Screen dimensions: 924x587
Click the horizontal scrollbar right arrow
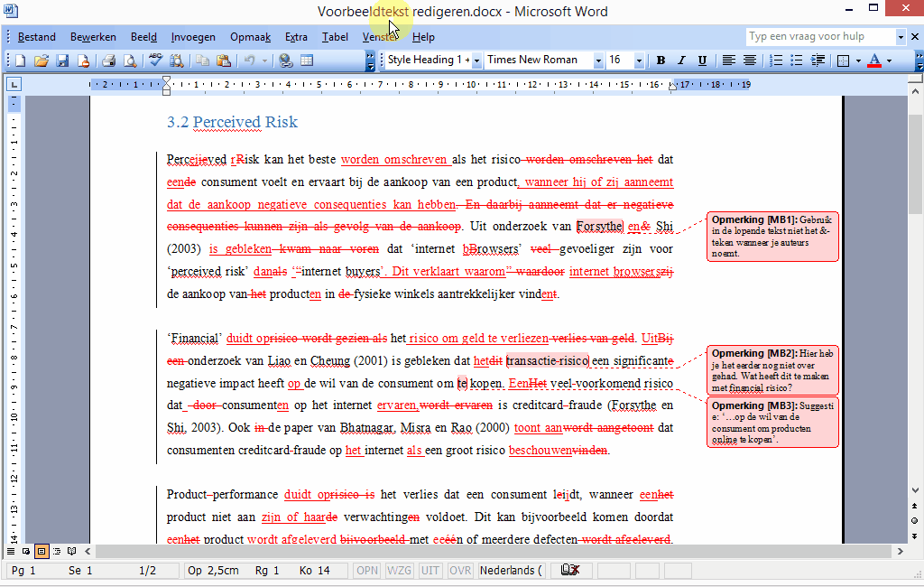900,551
